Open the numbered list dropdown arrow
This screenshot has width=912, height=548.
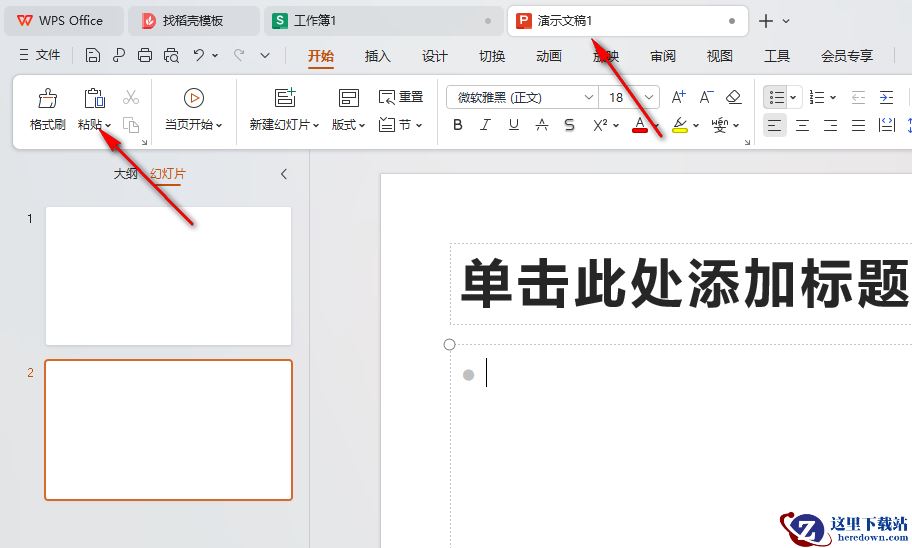click(x=833, y=97)
